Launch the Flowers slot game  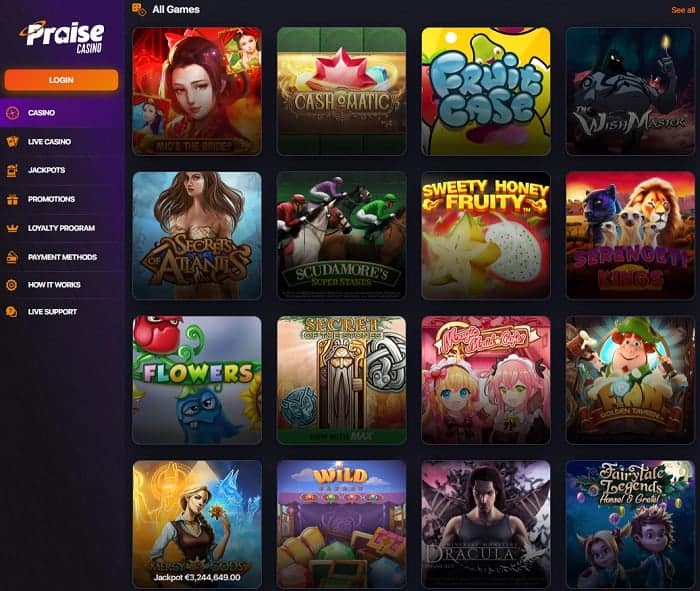[x=197, y=380]
